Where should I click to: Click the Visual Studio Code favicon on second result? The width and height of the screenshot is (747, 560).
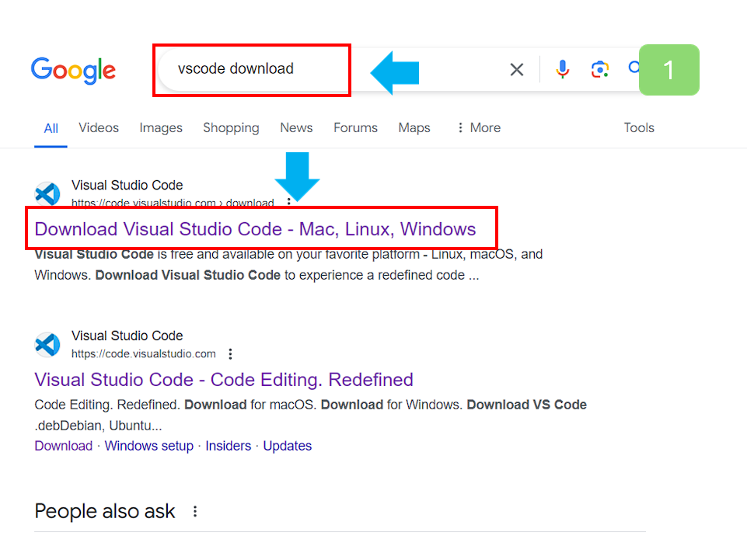tap(47, 344)
